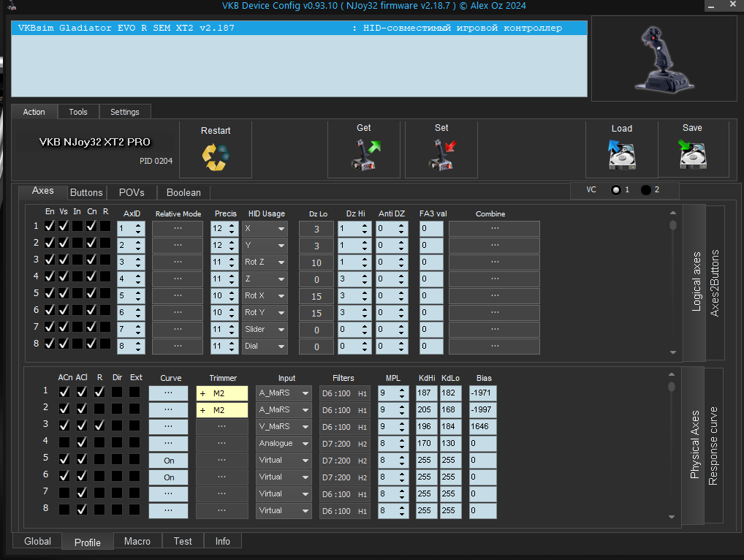Image resolution: width=744 pixels, height=560 pixels.
Task: Click the Dz Lo field of axis 3
Action: click(x=316, y=262)
